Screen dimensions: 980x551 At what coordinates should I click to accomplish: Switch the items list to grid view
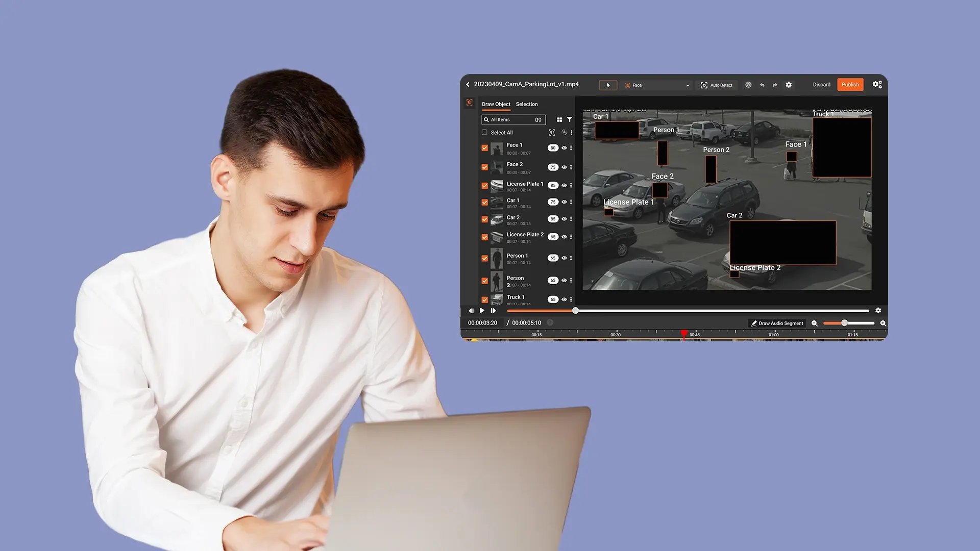pos(559,120)
